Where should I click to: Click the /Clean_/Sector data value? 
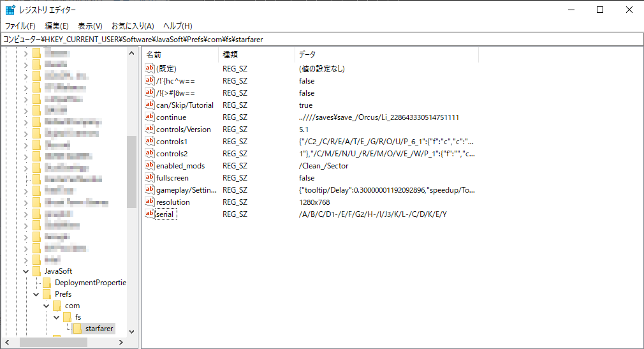pos(324,166)
